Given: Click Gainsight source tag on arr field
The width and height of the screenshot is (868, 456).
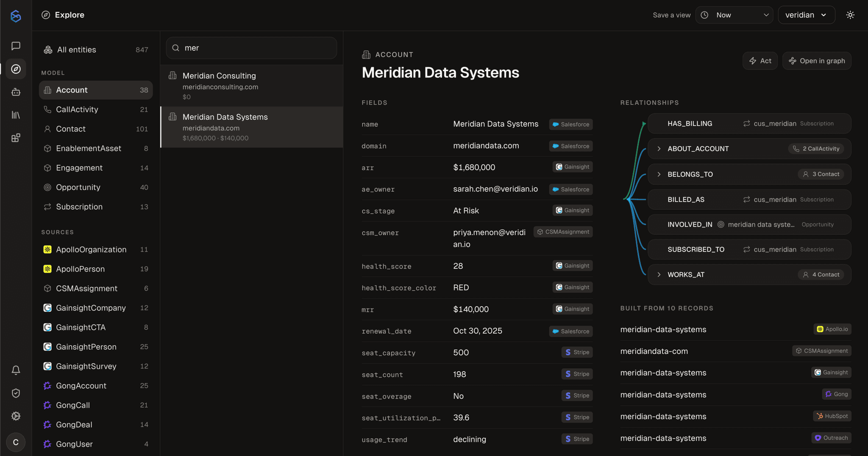Looking at the screenshot, I should [573, 167].
